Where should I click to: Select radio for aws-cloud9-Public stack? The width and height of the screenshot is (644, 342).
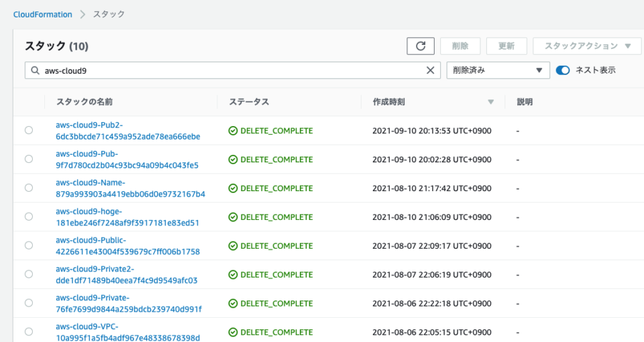[29, 245]
